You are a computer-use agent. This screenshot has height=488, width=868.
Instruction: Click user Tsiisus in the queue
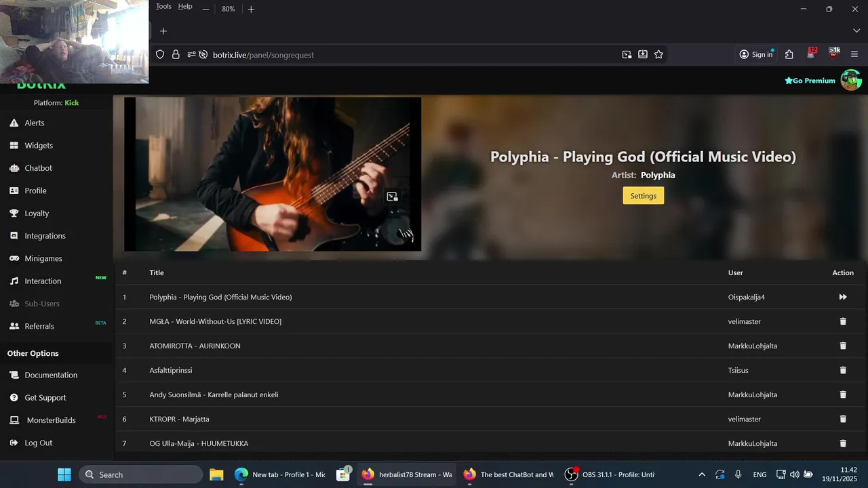tap(738, 370)
